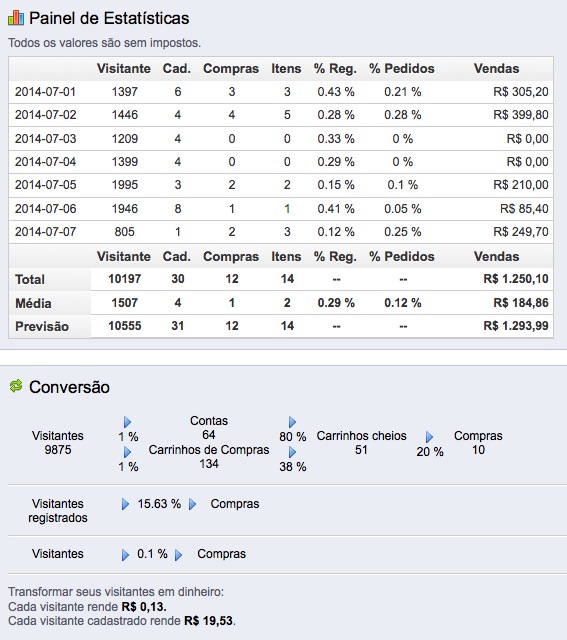Click Carrinhos de Compras 134
567x640 pixels.
[209, 457]
